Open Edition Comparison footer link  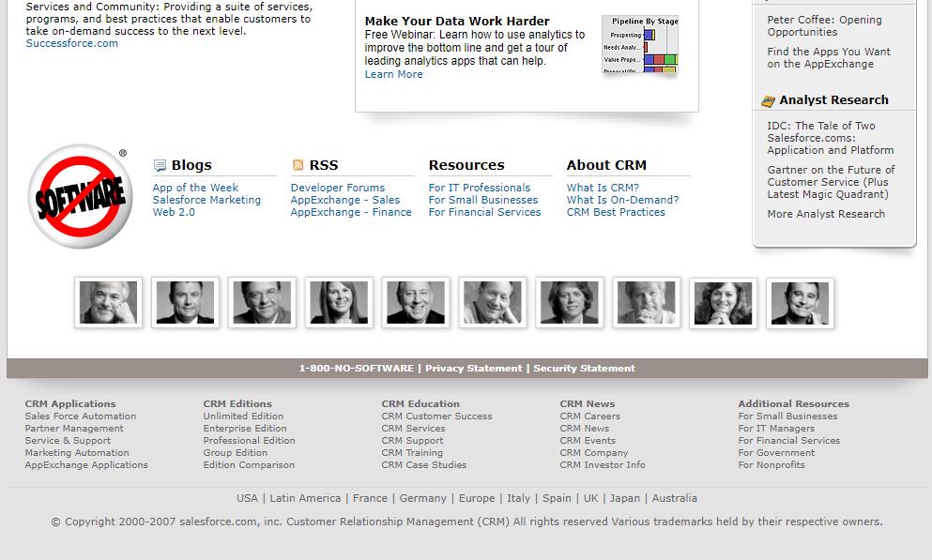click(249, 465)
